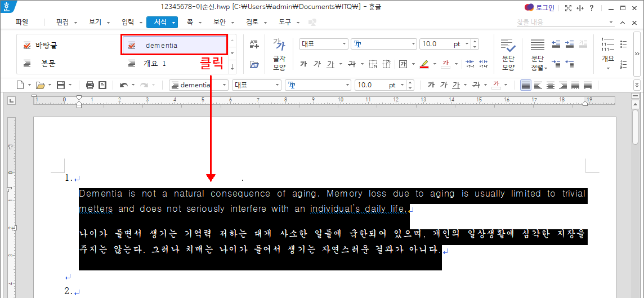Open the 보기 menu tab
644x298 pixels.
(x=95, y=22)
